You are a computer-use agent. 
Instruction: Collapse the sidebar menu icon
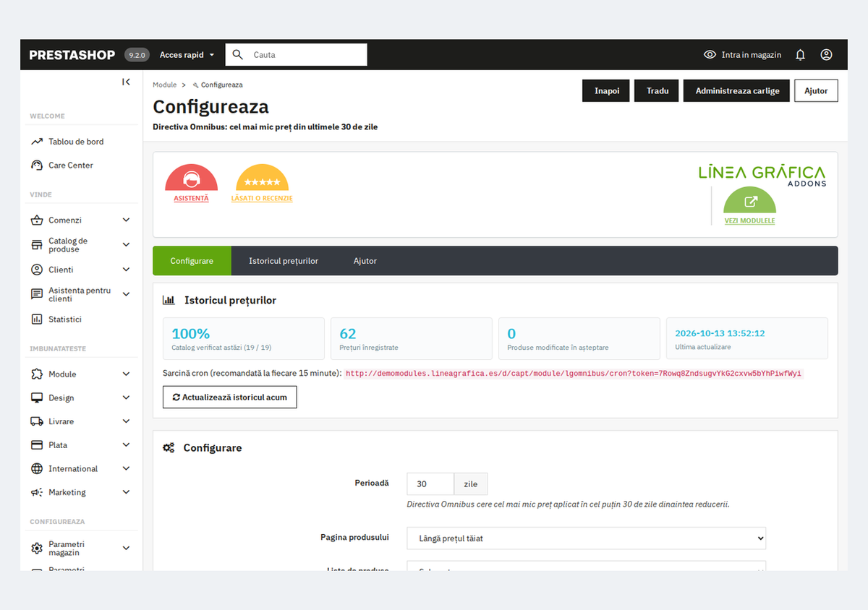[127, 82]
